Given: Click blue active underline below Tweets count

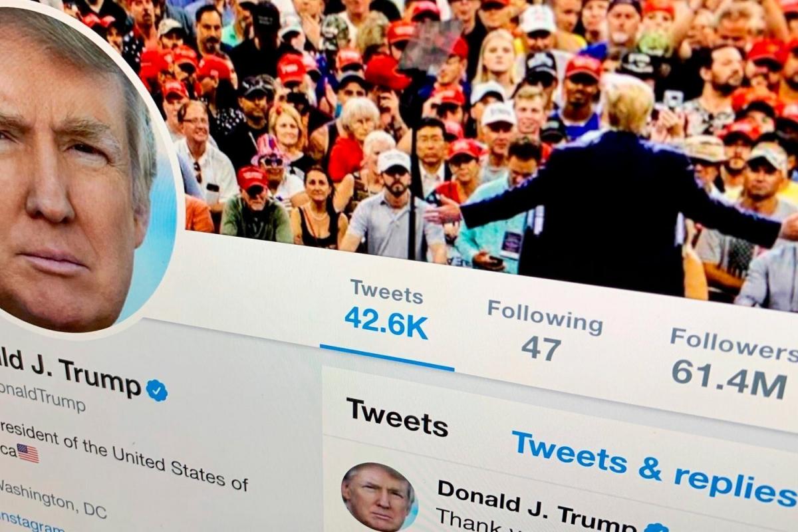Looking at the screenshot, I should click(x=387, y=358).
